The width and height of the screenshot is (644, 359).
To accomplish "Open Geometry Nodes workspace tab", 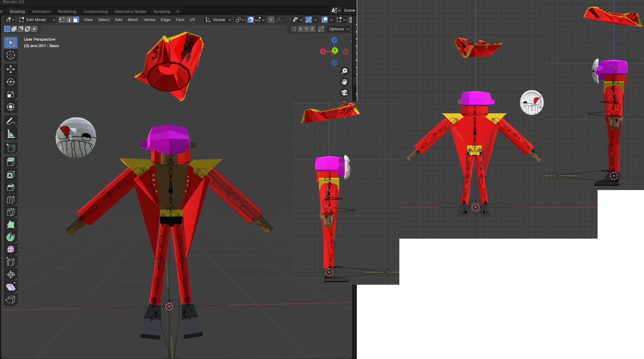I will 130,11.
